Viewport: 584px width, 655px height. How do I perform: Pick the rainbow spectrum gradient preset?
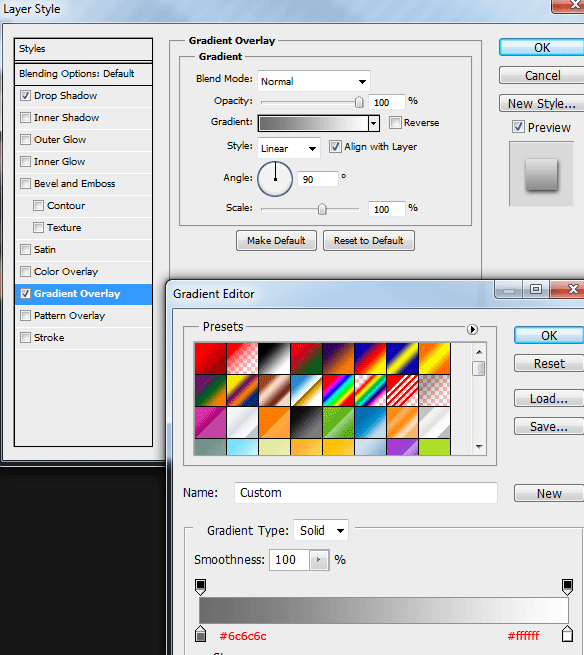(338, 391)
